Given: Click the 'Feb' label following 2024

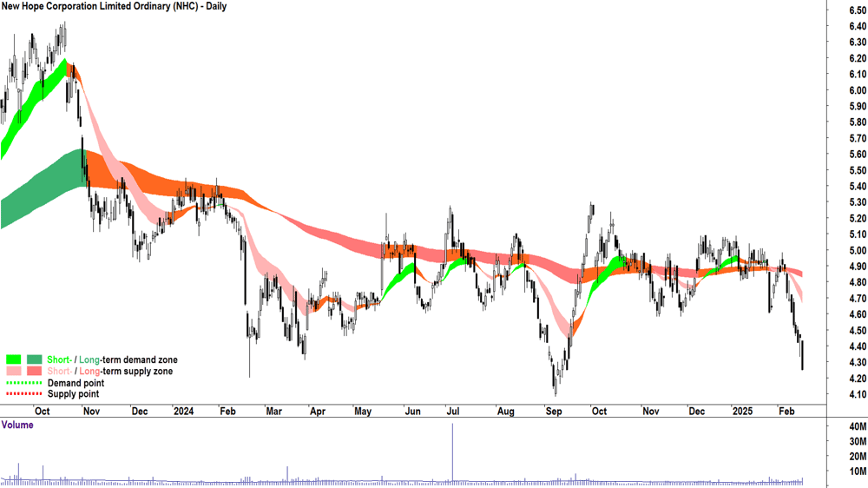Looking at the screenshot, I should click(227, 411).
